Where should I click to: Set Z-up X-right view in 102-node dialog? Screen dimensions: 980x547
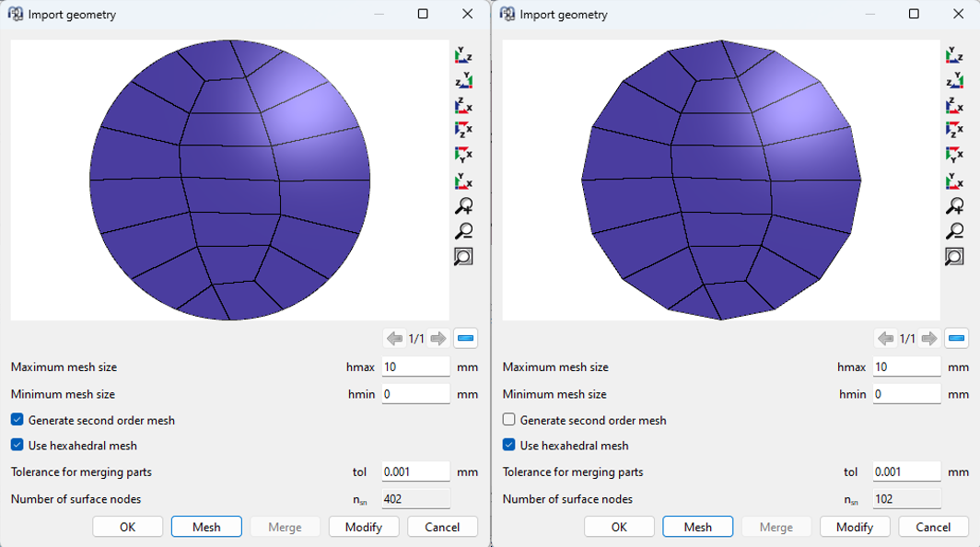point(954,105)
